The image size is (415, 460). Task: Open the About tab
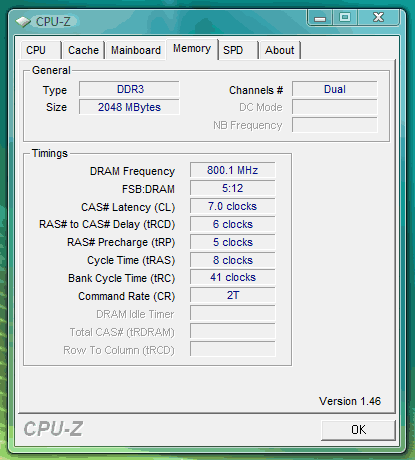coord(280,50)
